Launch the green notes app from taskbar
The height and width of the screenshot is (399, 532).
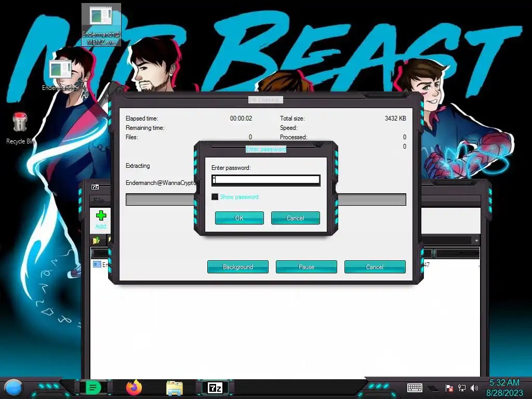click(94, 388)
